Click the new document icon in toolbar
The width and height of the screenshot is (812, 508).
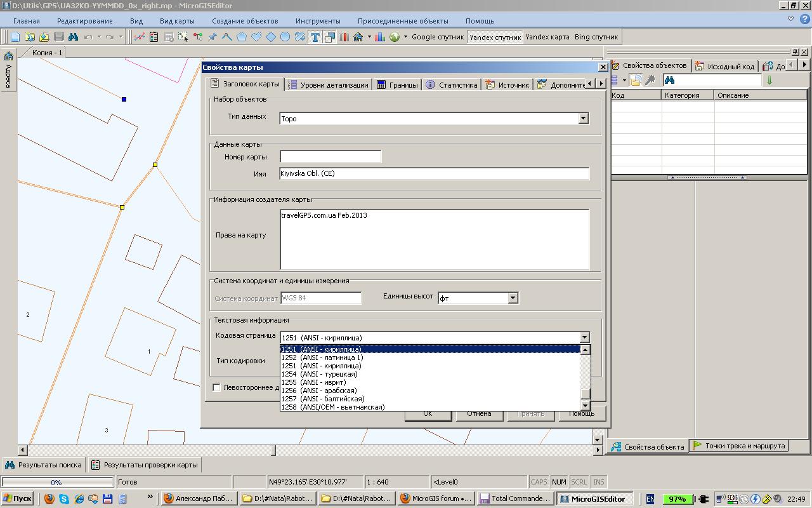pos(15,37)
